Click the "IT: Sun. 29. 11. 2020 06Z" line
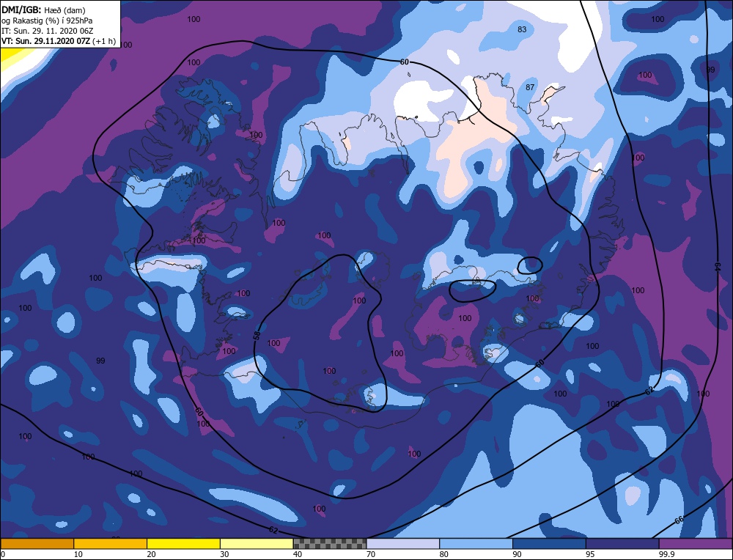 47,31
